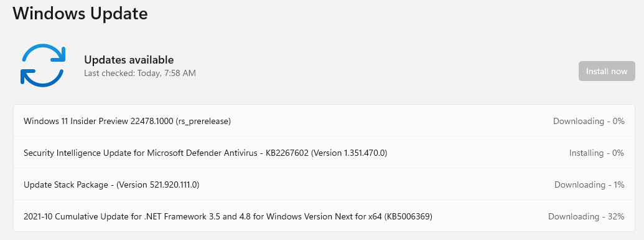Image resolution: width=644 pixels, height=240 pixels.
Task: Click the x64 architecture text in .NET update
Action: point(374,216)
